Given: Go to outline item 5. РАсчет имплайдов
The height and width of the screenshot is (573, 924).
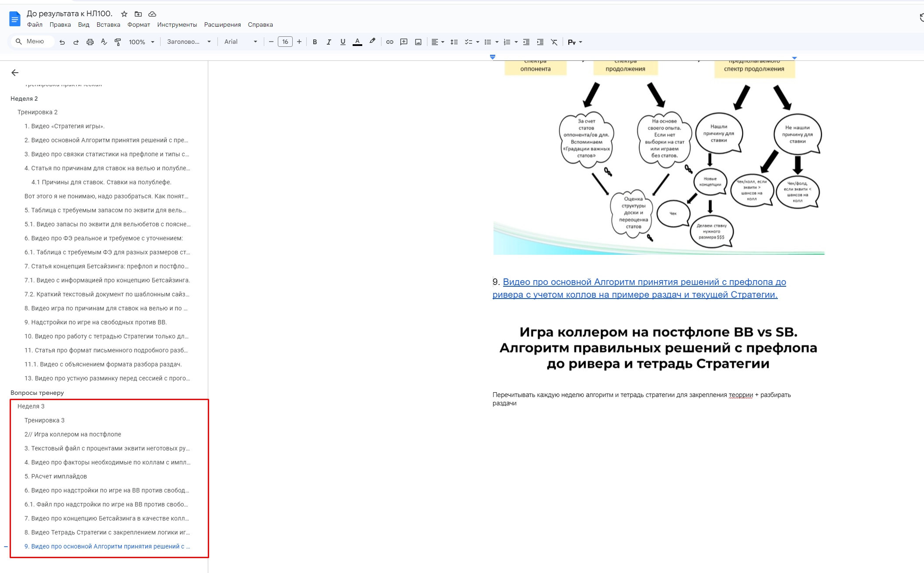Looking at the screenshot, I should pyautogui.click(x=56, y=476).
